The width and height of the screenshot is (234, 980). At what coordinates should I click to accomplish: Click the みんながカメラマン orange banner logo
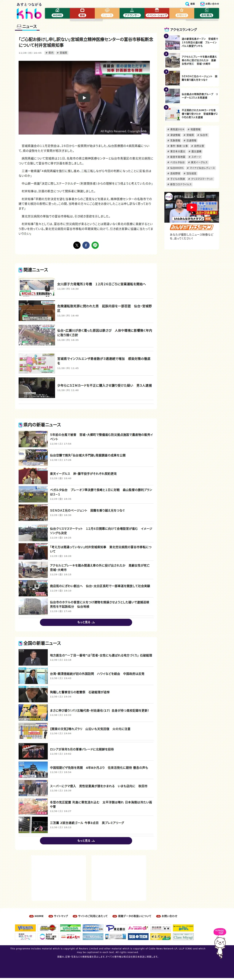192,227
